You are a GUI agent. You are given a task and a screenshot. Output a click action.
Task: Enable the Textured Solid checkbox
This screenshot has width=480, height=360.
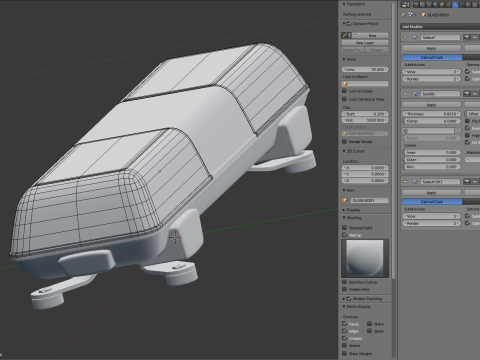[x=345, y=228]
